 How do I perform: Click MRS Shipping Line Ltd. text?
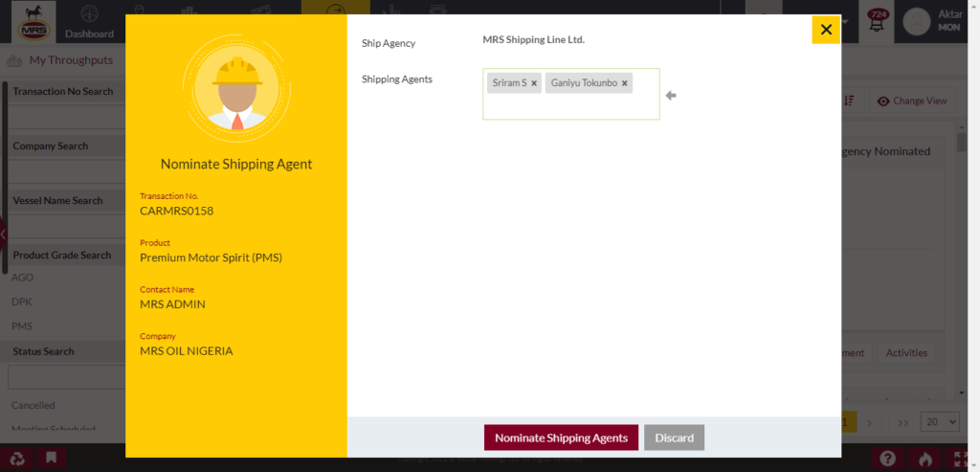(x=534, y=39)
